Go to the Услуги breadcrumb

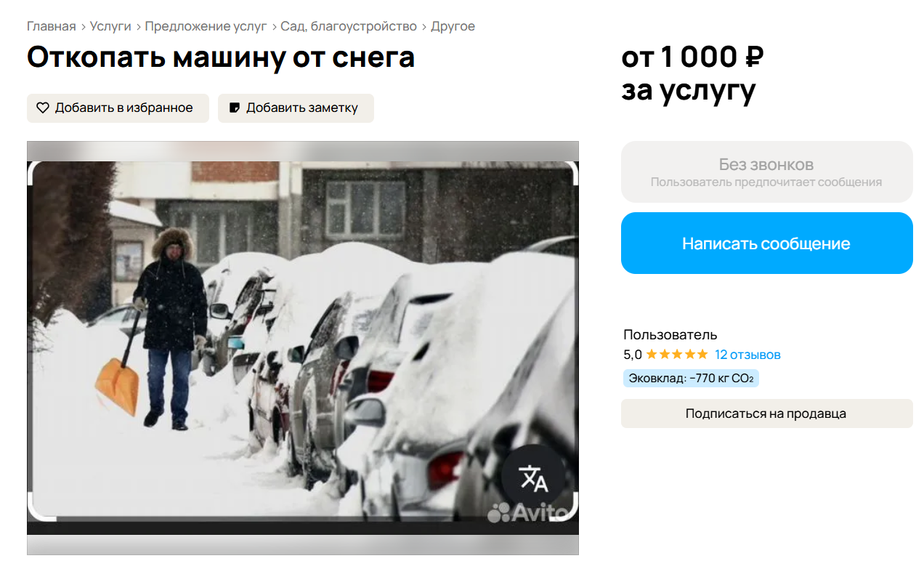point(110,26)
